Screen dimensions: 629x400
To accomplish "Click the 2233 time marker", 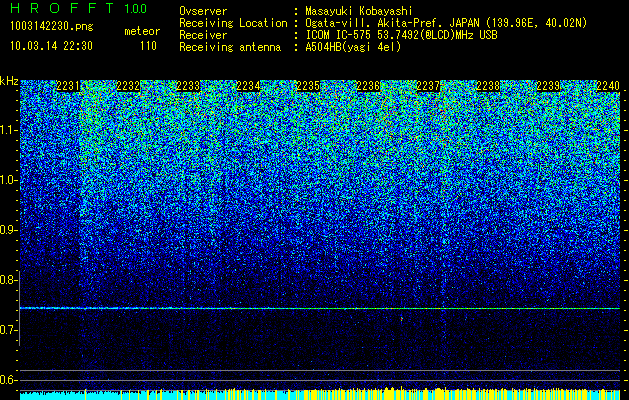I will point(188,86).
